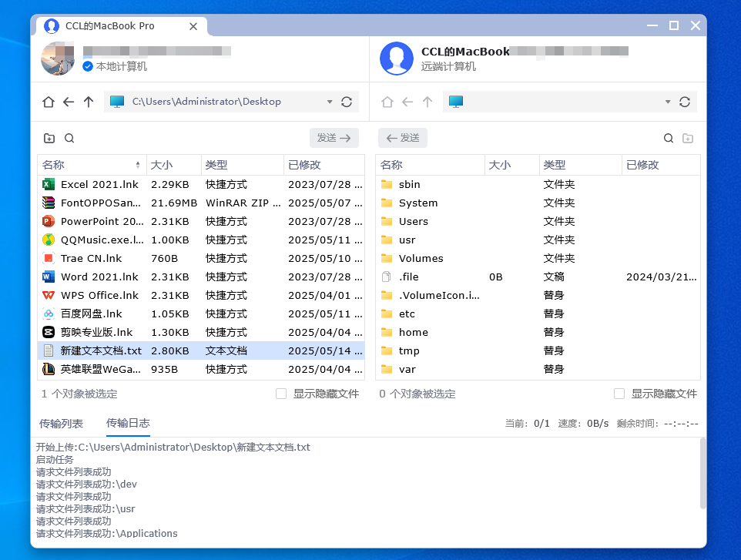Screen dimensions: 741x560
Task: Search files in the local panel
Action: [69, 139]
